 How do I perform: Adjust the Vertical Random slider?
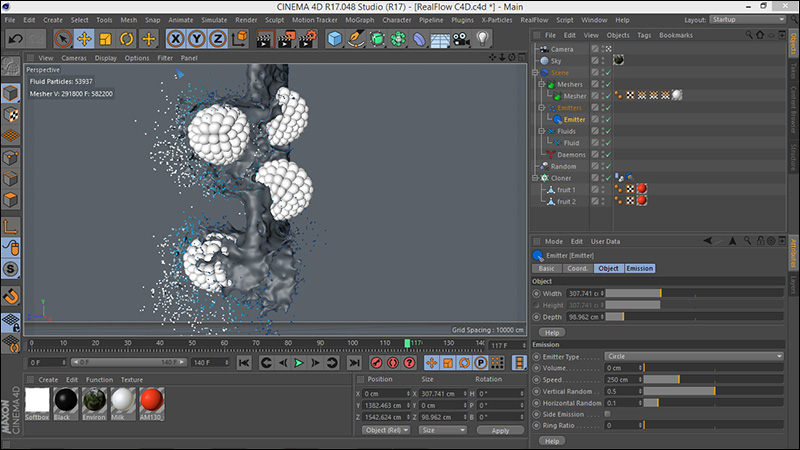pyautogui.click(x=713, y=391)
